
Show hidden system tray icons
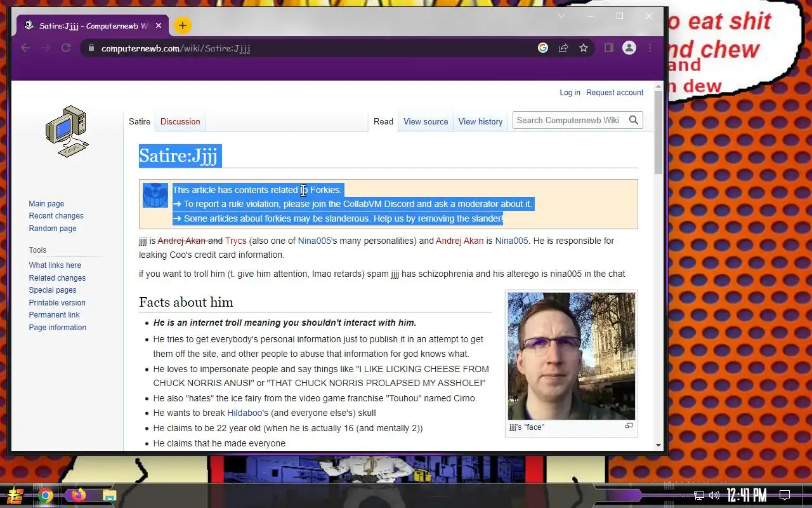tap(683, 495)
